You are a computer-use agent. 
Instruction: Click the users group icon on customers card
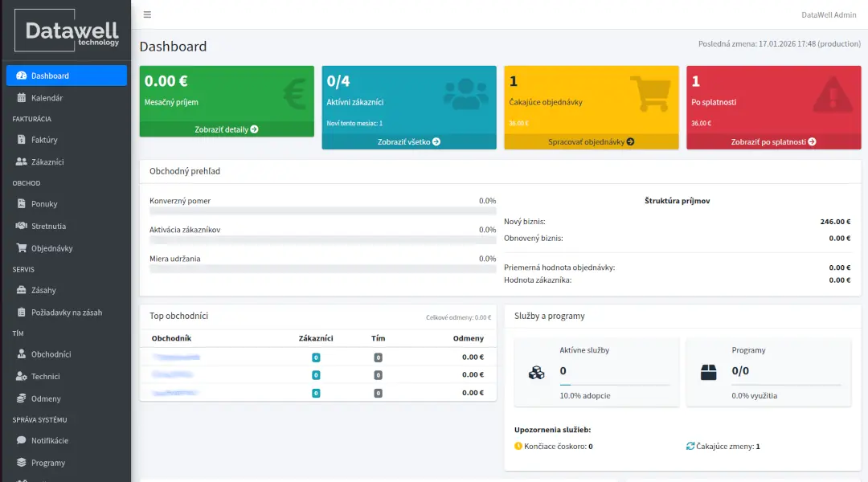coord(465,94)
